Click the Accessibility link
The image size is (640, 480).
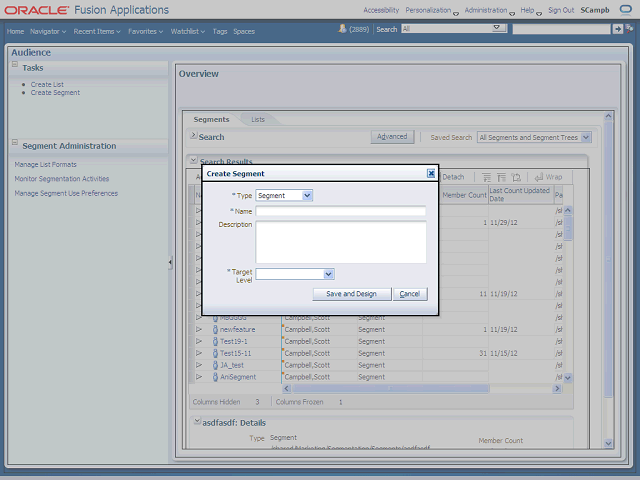click(x=381, y=10)
